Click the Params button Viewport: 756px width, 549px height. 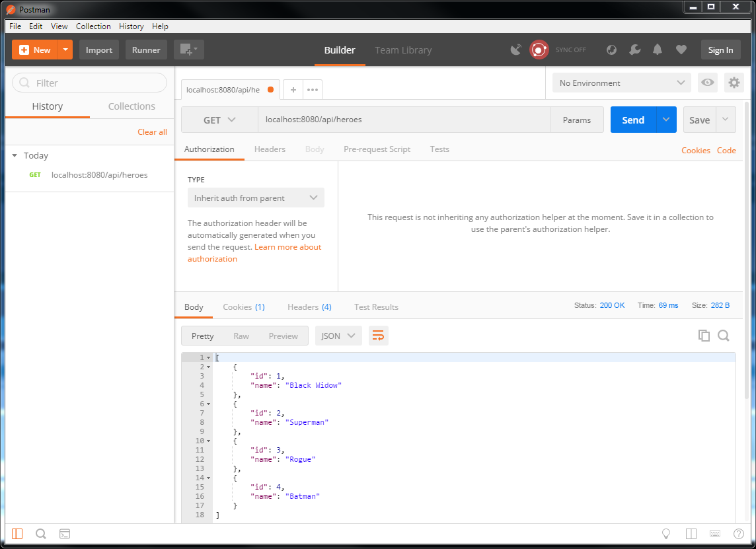577,120
